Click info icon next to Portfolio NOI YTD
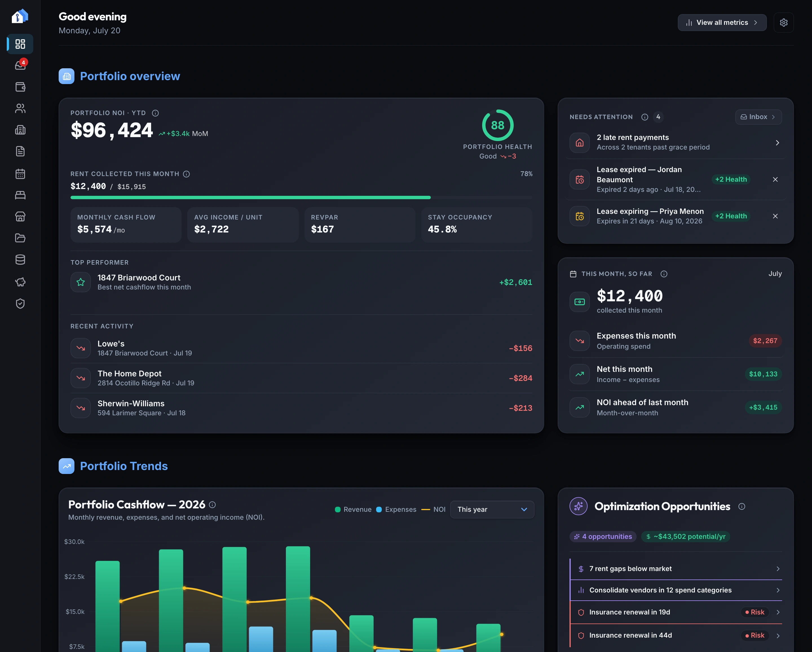Screen dimensions: 812x652 point(155,113)
